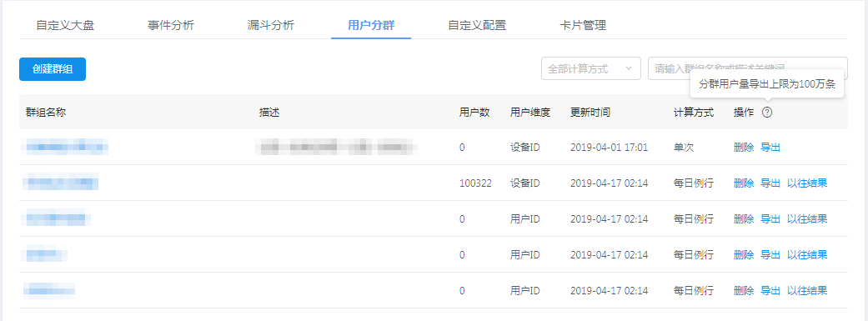The image size is (868, 321).
Task: Delete the group with 100322 users
Action: pyautogui.click(x=744, y=183)
